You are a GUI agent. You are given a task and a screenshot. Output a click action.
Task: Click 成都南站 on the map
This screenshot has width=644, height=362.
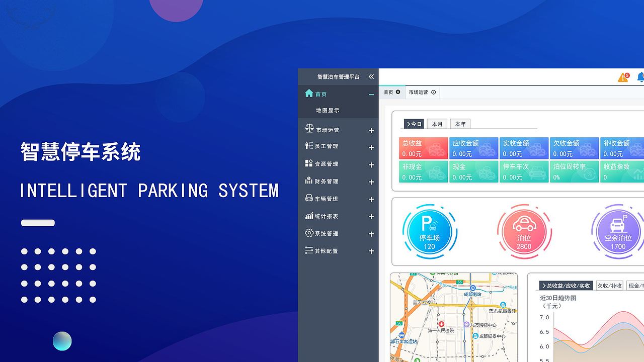pyautogui.click(x=472, y=294)
